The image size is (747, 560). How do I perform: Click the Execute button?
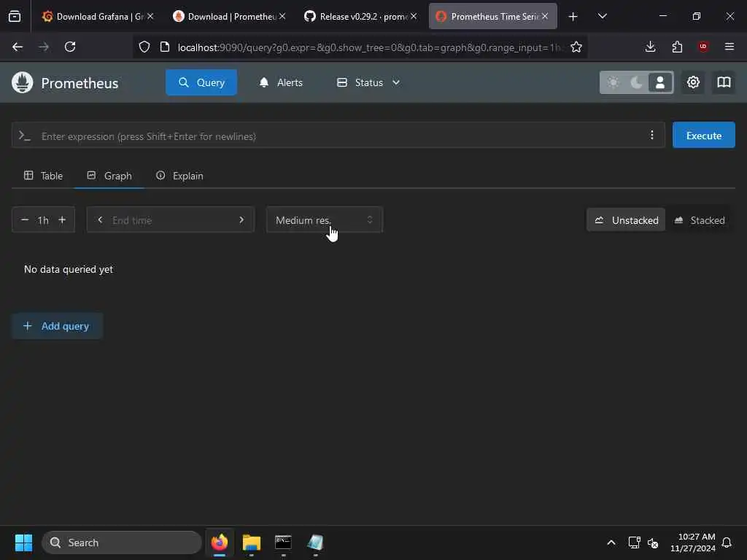(x=704, y=135)
